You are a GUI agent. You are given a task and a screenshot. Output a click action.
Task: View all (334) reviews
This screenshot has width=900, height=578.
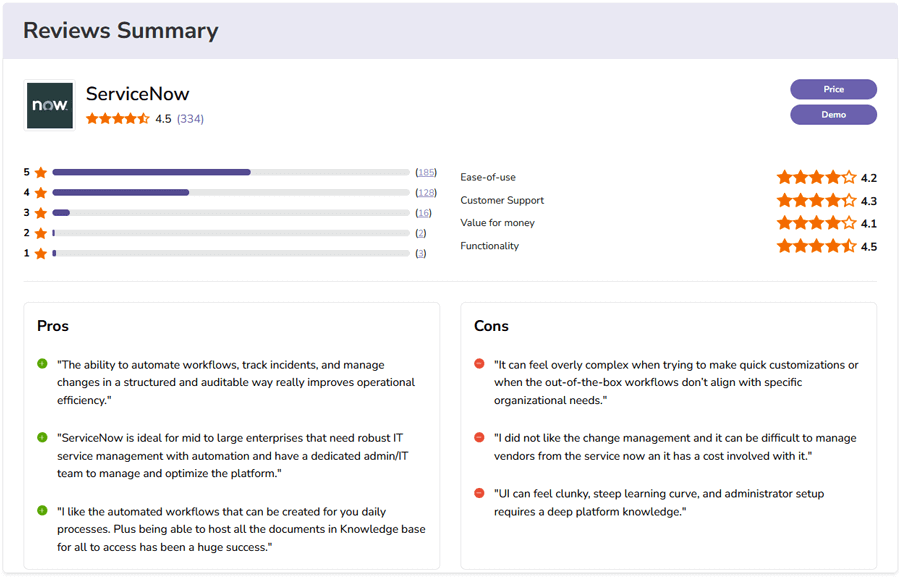(x=189, y=119)
